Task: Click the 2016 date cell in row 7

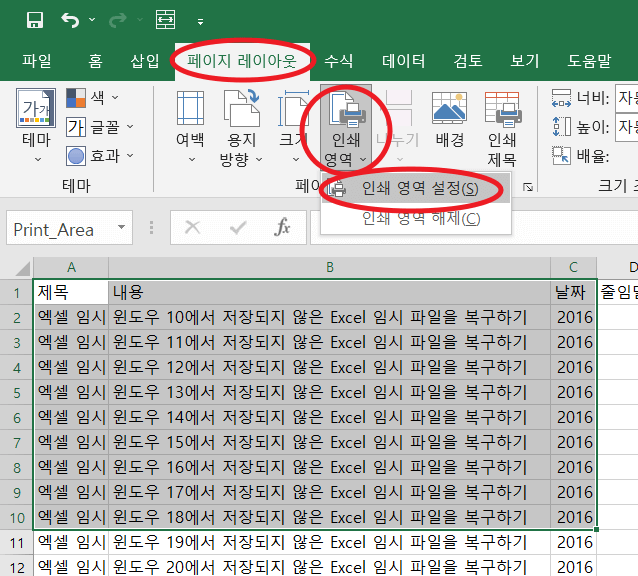Action: click(573, 443)
